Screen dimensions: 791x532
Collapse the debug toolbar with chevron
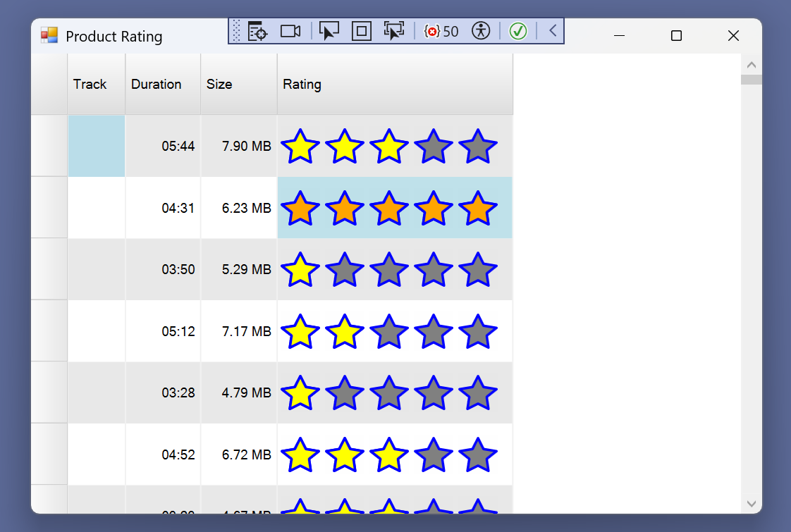point(553,31)
